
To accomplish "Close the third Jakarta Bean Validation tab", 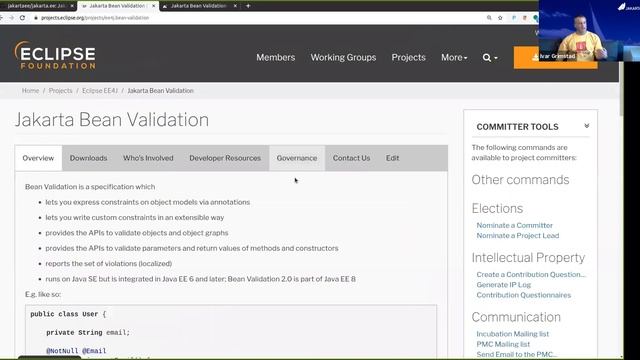I will (x=235, y=6).
